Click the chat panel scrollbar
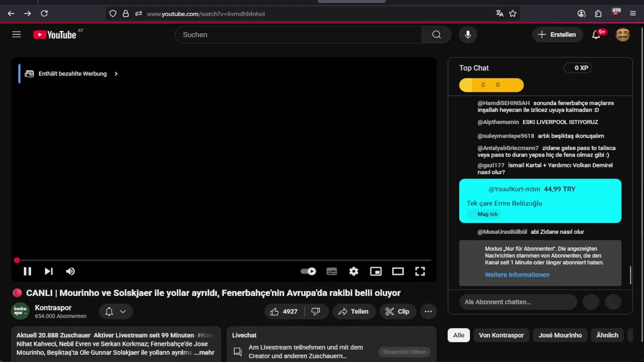 [630, 275]
